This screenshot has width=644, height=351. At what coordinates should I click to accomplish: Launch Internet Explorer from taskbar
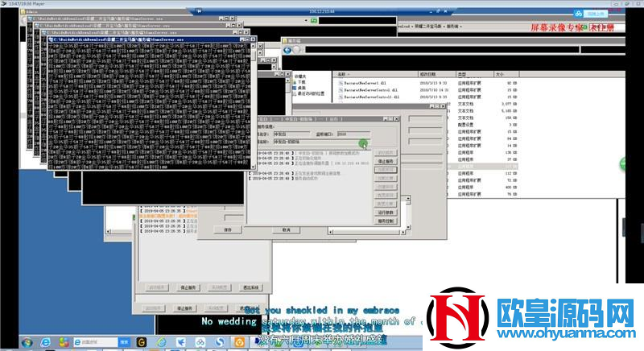[x=45, y=342]
